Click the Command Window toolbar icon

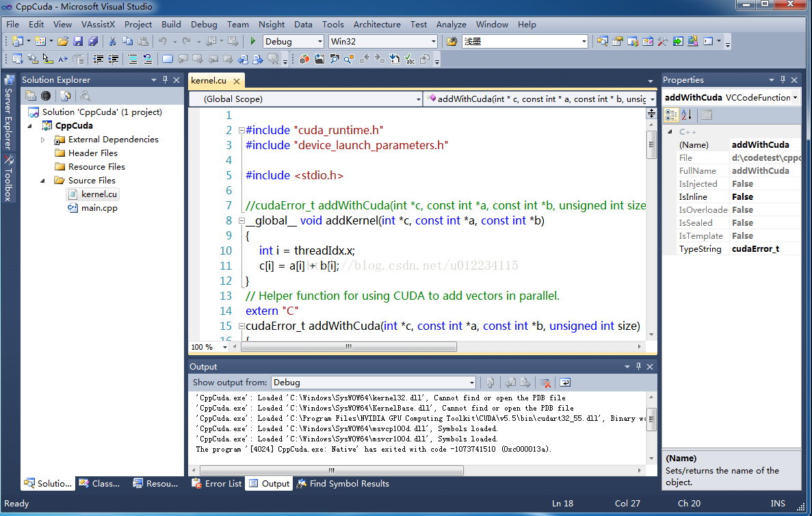click(x=708, y=42)
